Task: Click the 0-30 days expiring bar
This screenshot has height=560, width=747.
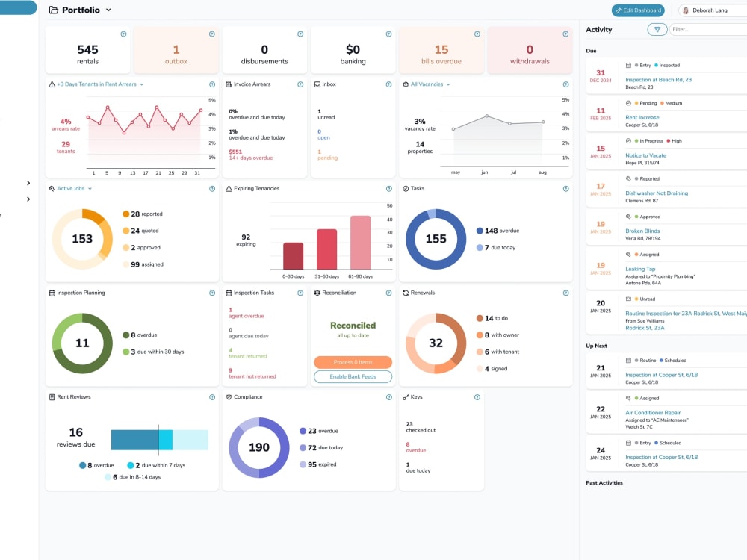Action: [293, 256]
